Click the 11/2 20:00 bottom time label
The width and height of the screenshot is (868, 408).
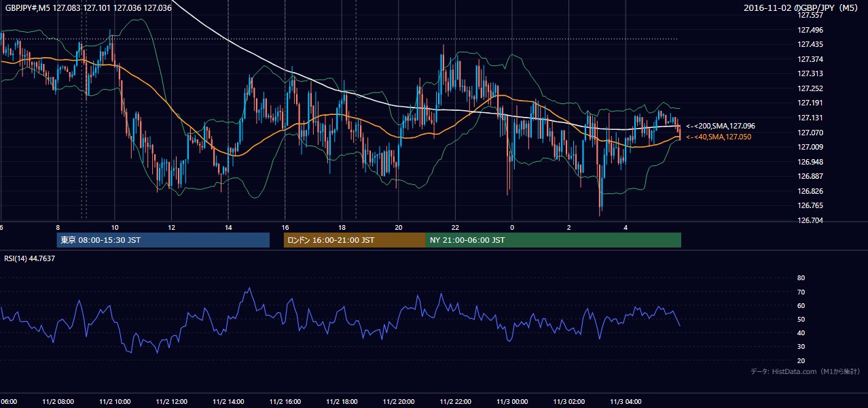coord(399,401)
